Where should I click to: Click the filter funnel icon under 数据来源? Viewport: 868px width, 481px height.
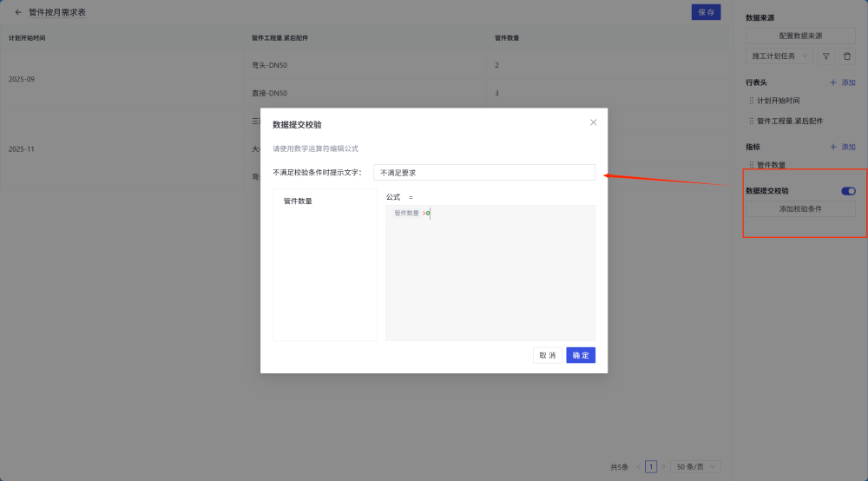click(x=826, y=56)
